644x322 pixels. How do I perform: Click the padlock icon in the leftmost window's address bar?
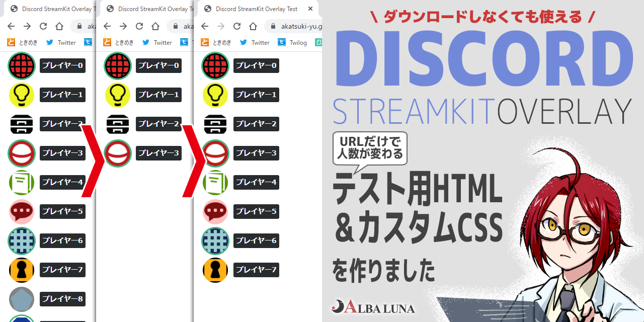[x=80, y=26]
